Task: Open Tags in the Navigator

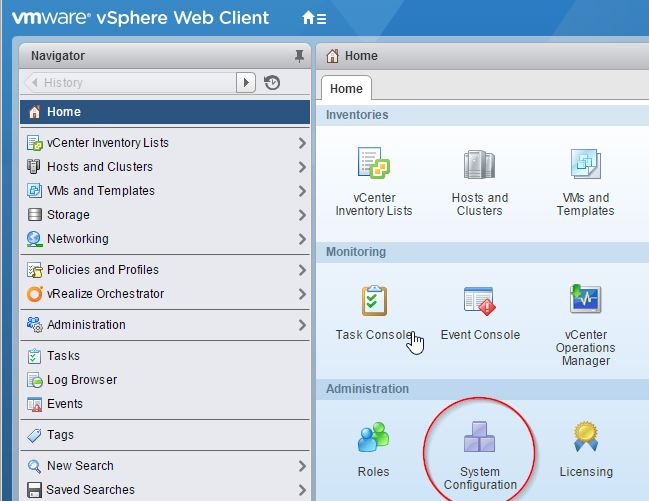Action: [165, 435]
